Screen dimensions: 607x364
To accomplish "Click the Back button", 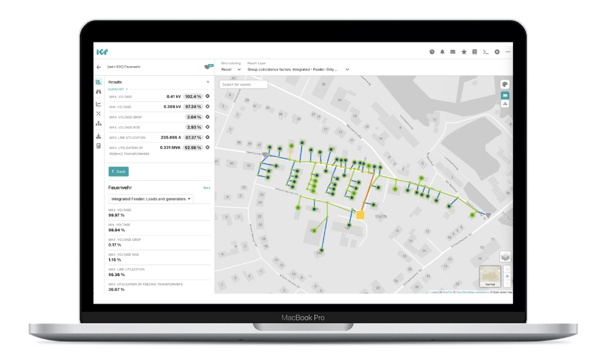I will pyautogui.click(x=118, y=171).
